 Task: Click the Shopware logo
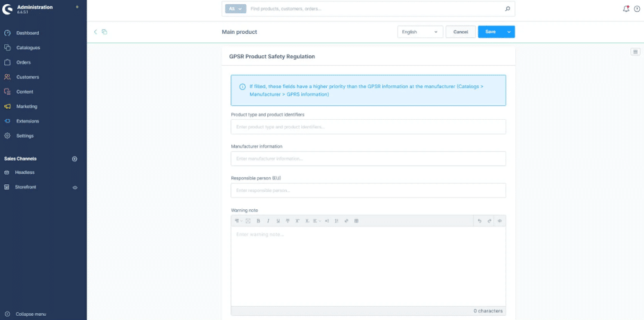[8, 9]
